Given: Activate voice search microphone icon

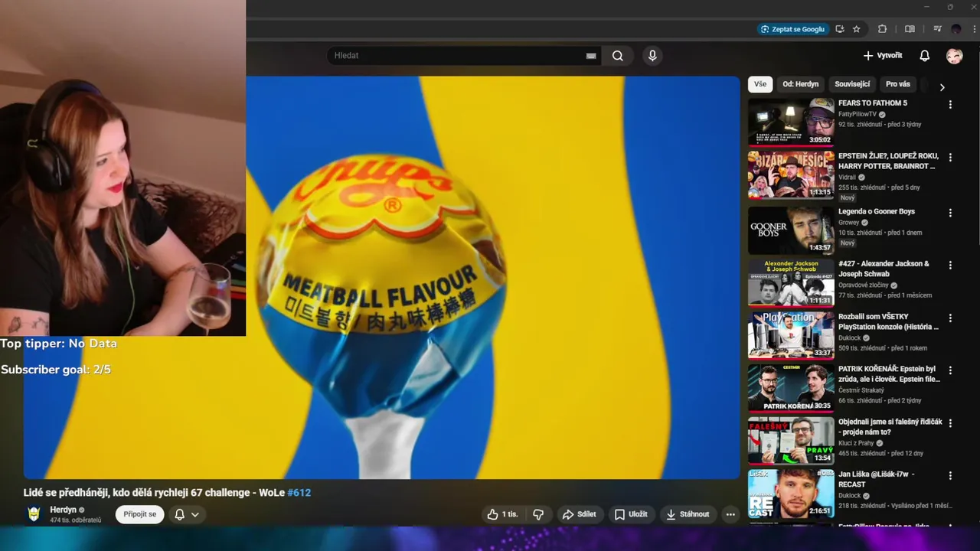Looking at the screenshot, I should coord(652,56).
